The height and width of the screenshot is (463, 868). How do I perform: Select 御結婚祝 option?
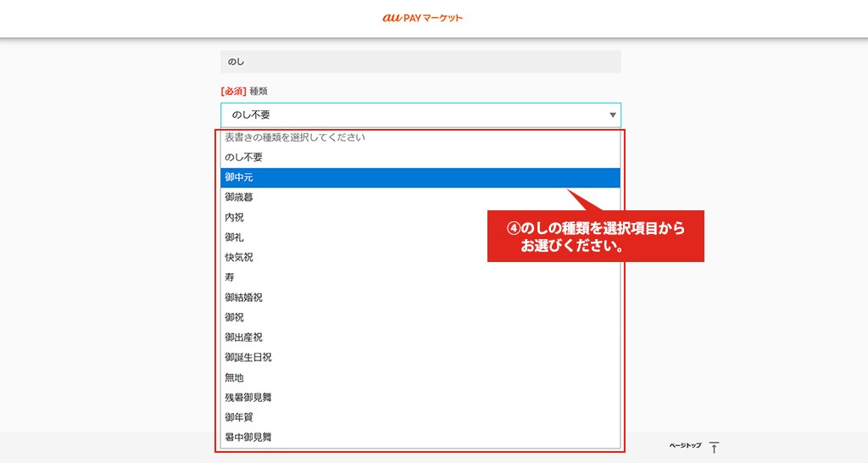420,298
